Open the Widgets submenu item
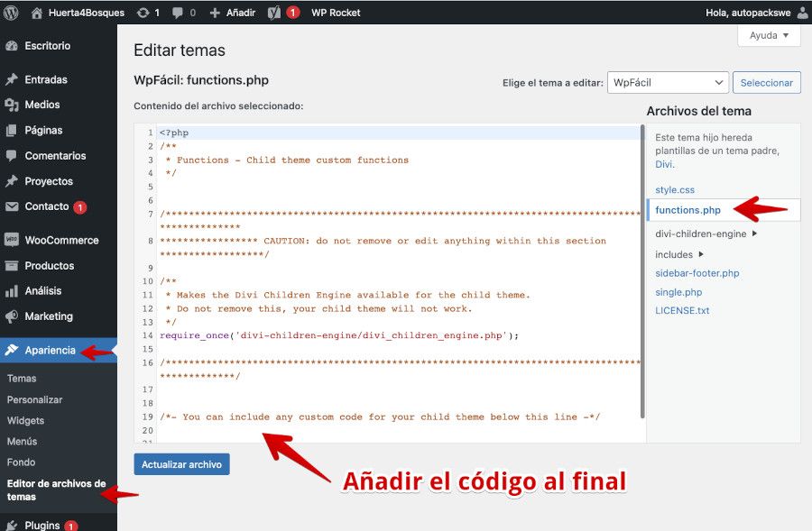The width and height of the screenshot is (812, 531). pyautogui.click(x=25, y=421)
